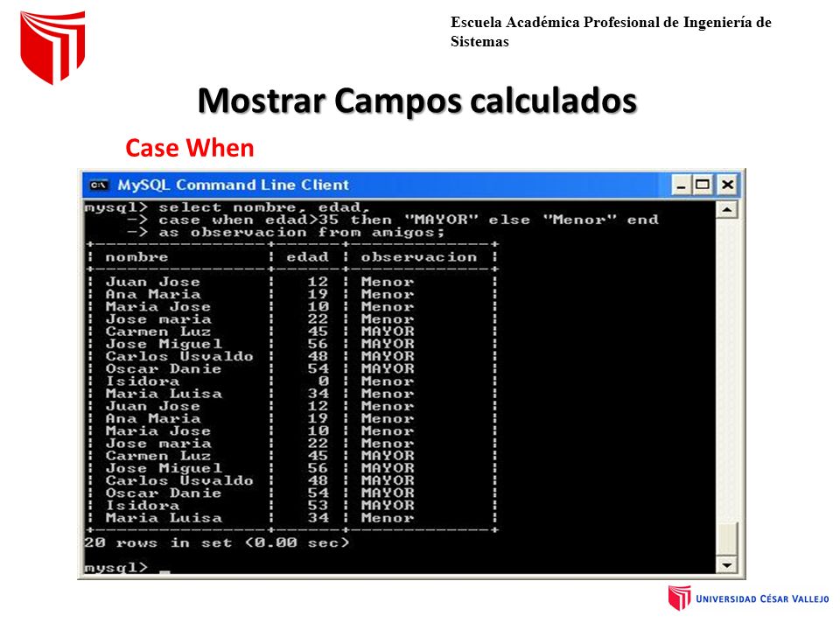Screen dimensions: 840x630
Task: Click the first 'Carlos Usvaldo' row name
Action: pos(179,356)
